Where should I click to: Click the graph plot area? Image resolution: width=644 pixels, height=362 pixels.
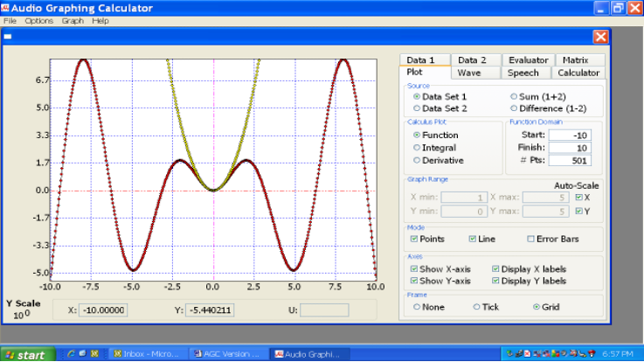(x=213, y=171)
